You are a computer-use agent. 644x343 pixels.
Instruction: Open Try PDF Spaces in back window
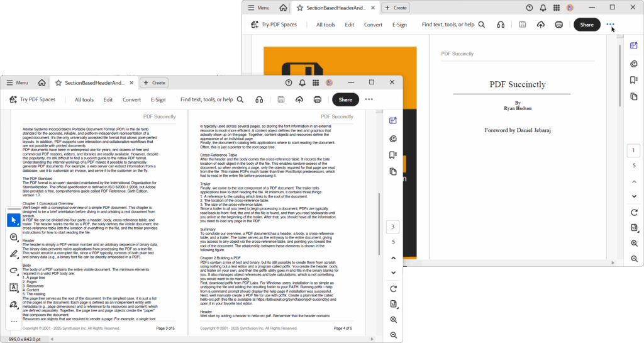tap(274, 25)
